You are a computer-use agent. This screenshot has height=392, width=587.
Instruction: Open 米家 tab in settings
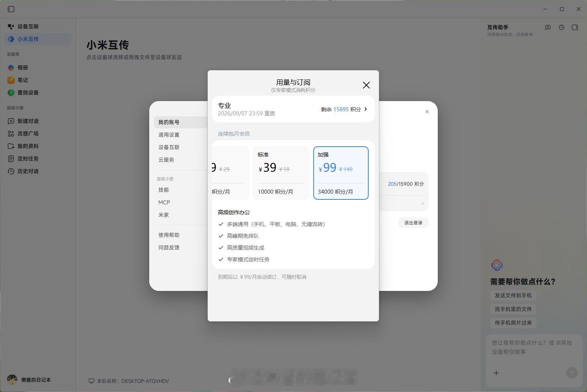tap(181, 215)
